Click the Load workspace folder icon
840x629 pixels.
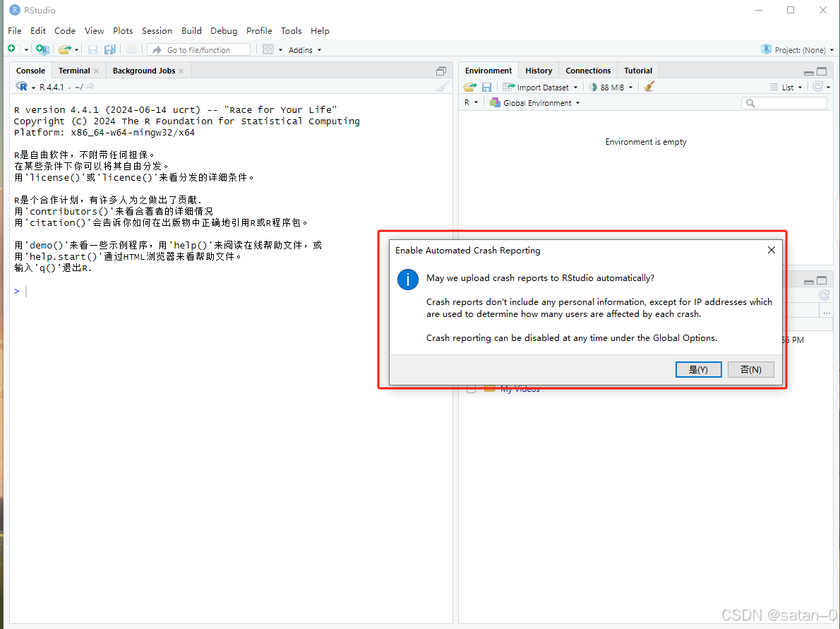[x=470, y=87]
